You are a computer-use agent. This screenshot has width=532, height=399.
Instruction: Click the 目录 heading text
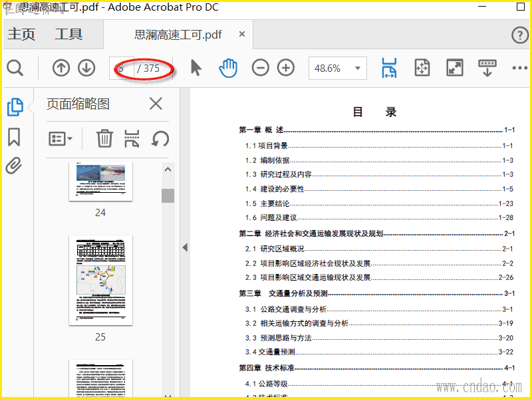tap(374, 112)
